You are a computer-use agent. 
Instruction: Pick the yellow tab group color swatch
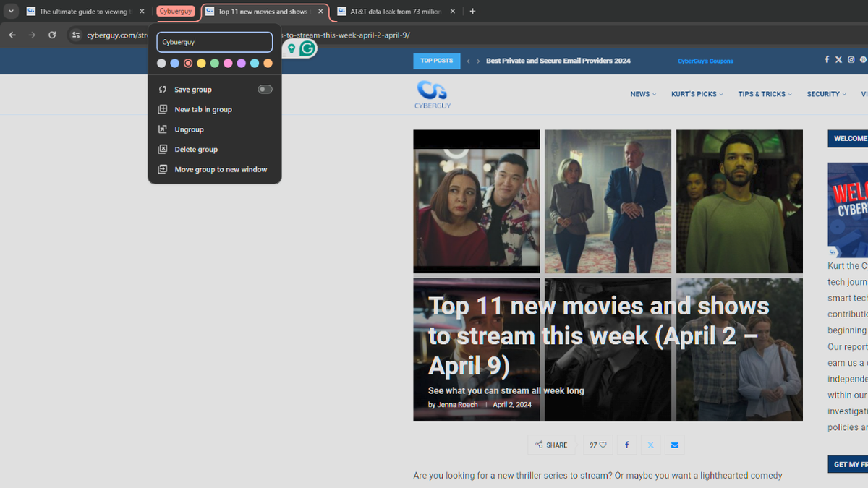click(200, 63)
